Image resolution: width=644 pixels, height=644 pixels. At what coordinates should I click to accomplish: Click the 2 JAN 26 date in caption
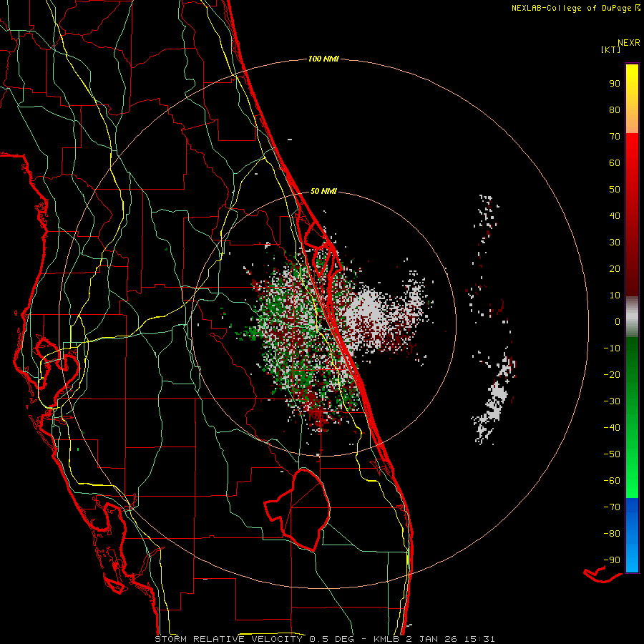(431, 639)
